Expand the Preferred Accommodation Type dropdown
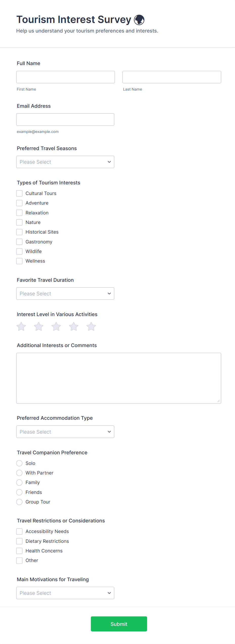This screenshot has width=235, height=644. [x=65, y=432]
